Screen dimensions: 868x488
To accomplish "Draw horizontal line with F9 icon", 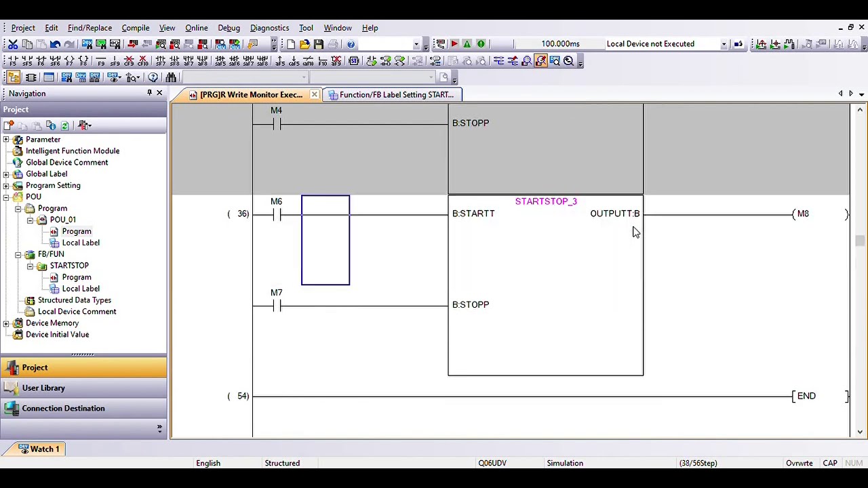I will [101, 61].
